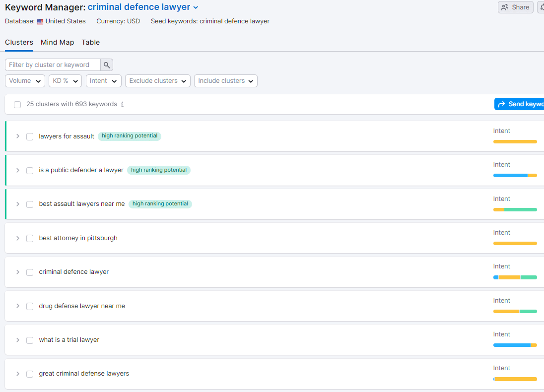Open the KD % filter dropdown

coord(65,80)
